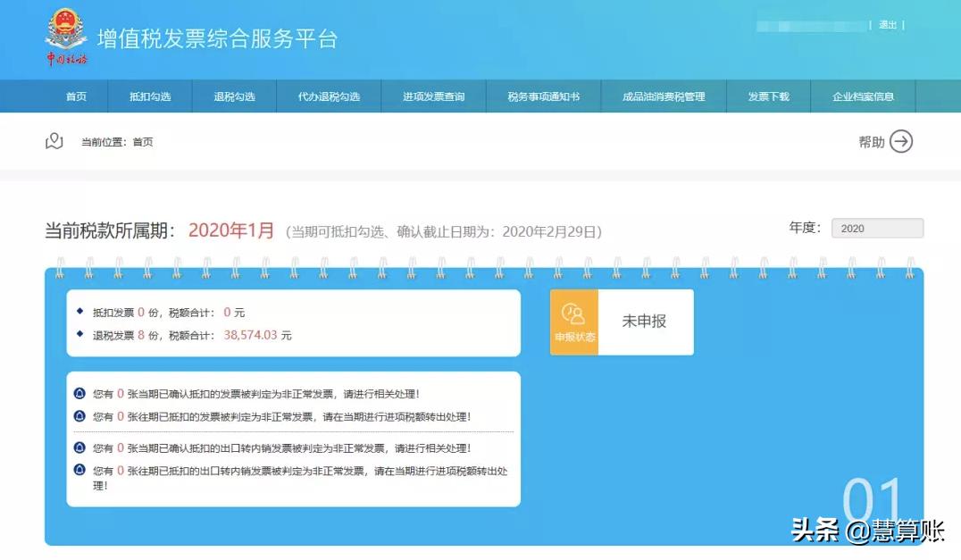The width and height of the screenshot is (961, 560).
Task: Open the 发票下载 page
Action: pyautogui.click(x=769, y=97)
